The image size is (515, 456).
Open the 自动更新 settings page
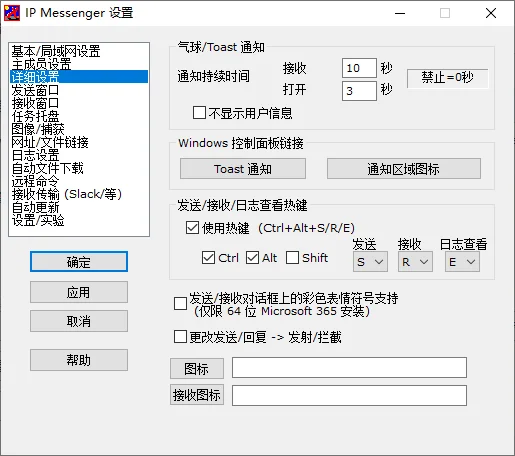click(79, 207)
